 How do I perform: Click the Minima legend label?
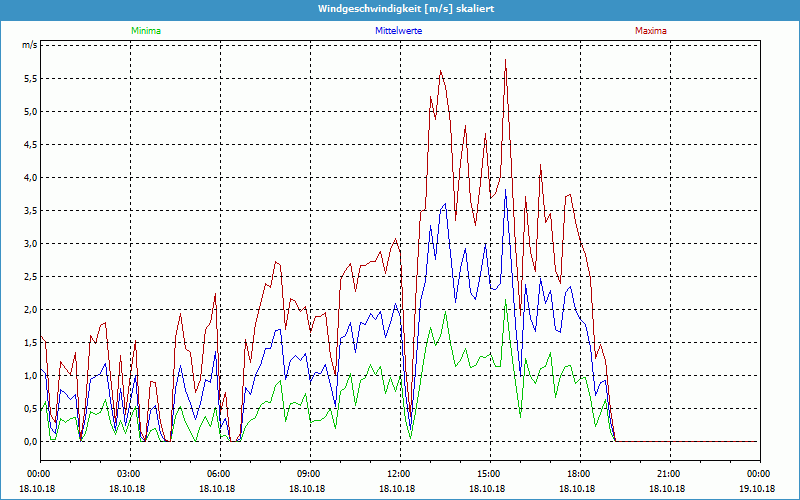(144, 31)
